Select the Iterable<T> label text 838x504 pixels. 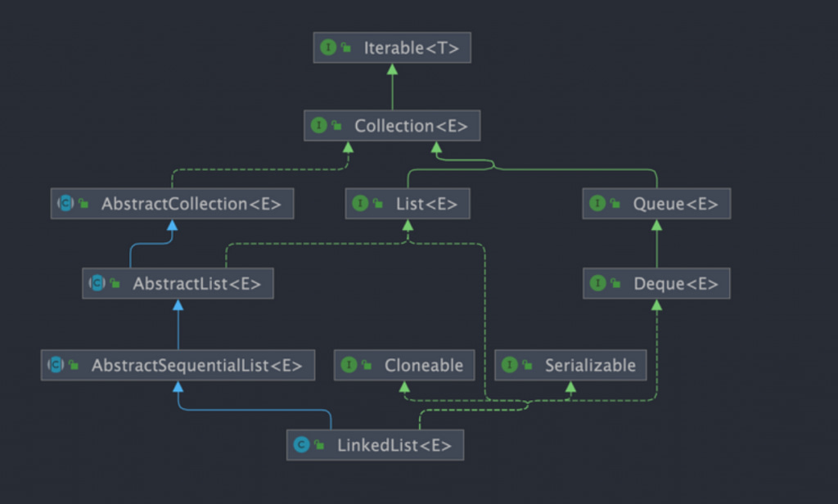412,48
